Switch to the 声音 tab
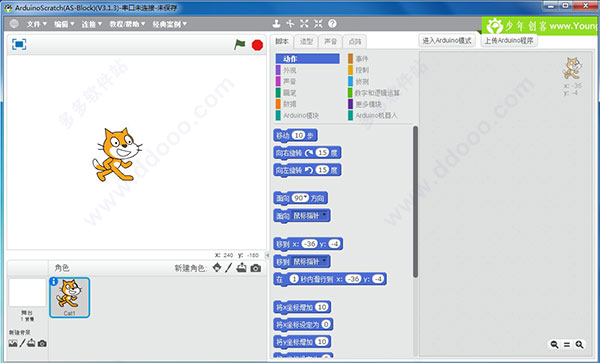The width and height of the screenshot is (600, 363). (x=330, y=41)
